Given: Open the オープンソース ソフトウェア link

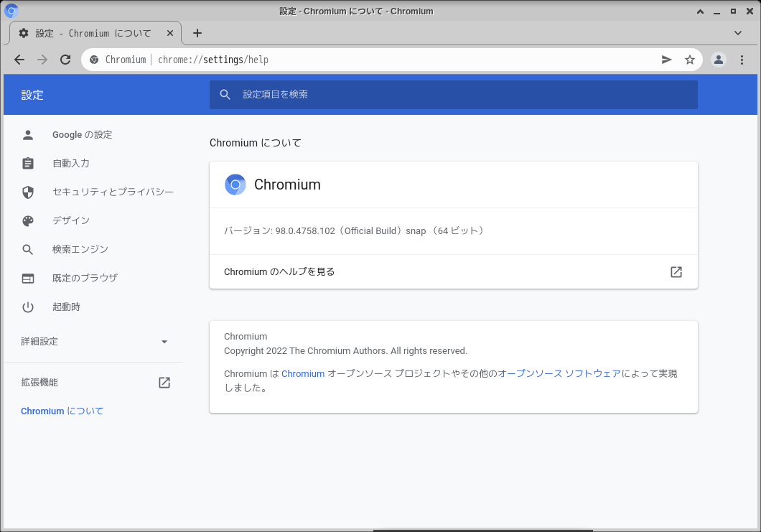Looking at the screenshot, I should click(x=559, y=374).
